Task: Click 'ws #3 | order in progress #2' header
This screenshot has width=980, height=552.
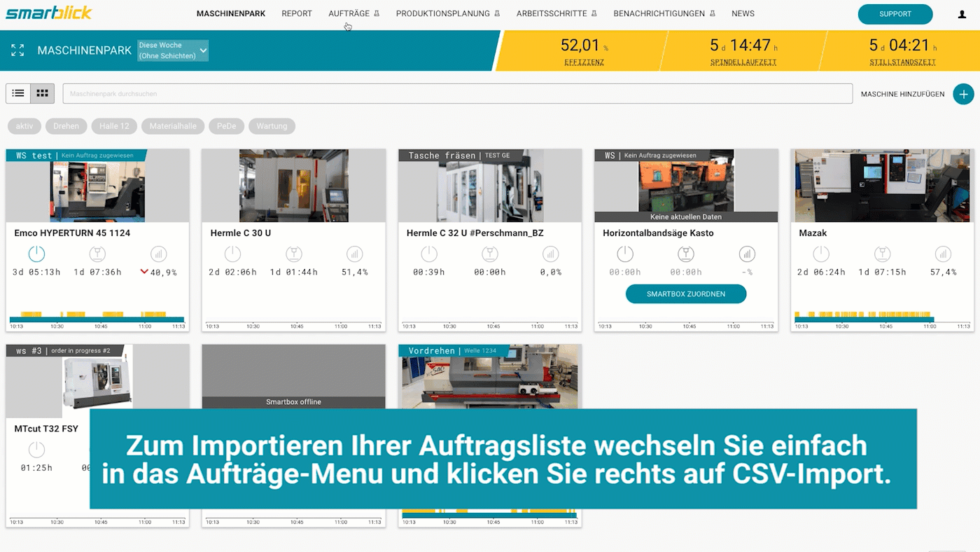Action: pos(65,350)
